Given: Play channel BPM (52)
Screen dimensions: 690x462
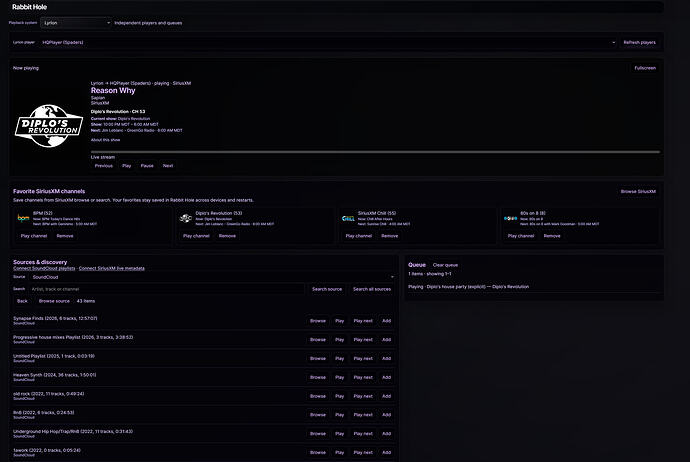Looking at the screenshot, I should point(34,236).
